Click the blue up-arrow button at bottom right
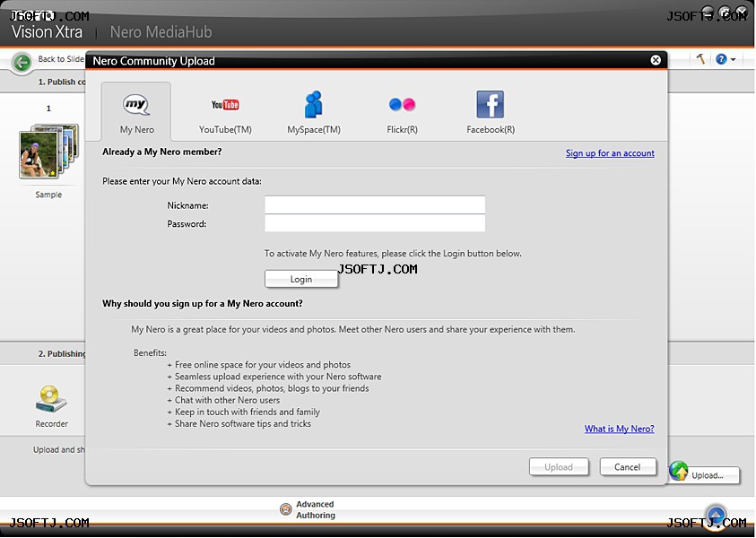 (717, 516)
